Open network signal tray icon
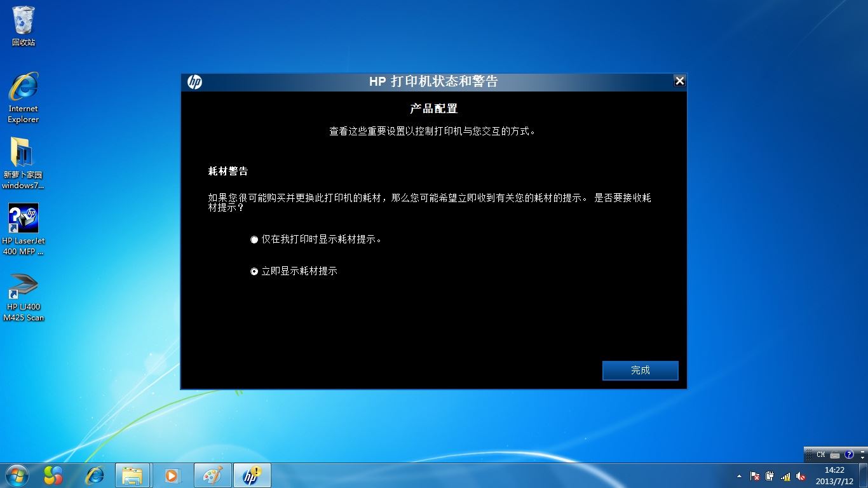Image resolution: width=868 pixels, height=488 pixels. click(x=785, y=476)
